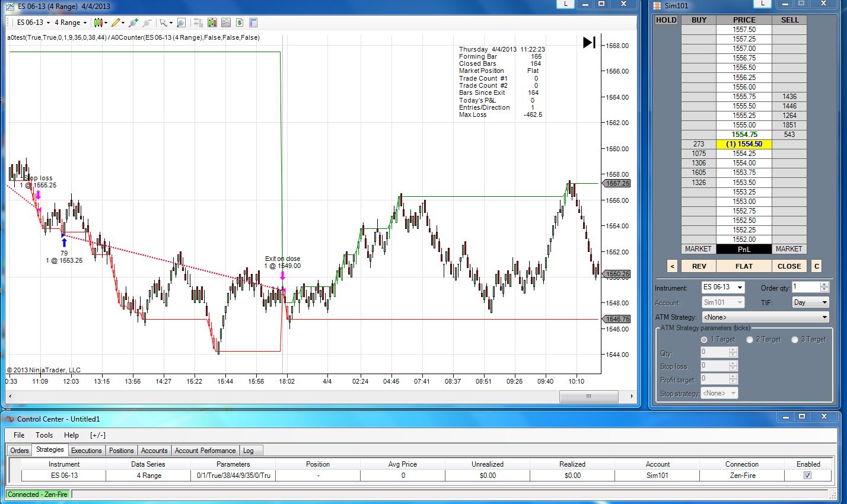Open the strategies icon with dollar sign

point(240,23)
